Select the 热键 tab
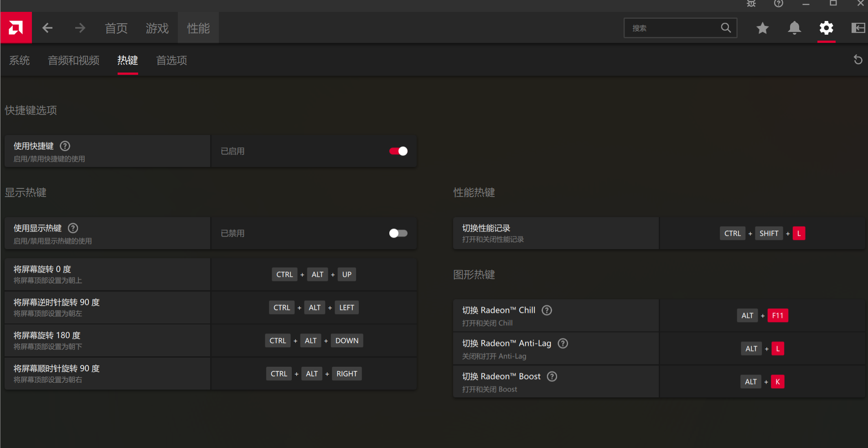The width and height of the screenshot is (868, 448). pos(128,60)
